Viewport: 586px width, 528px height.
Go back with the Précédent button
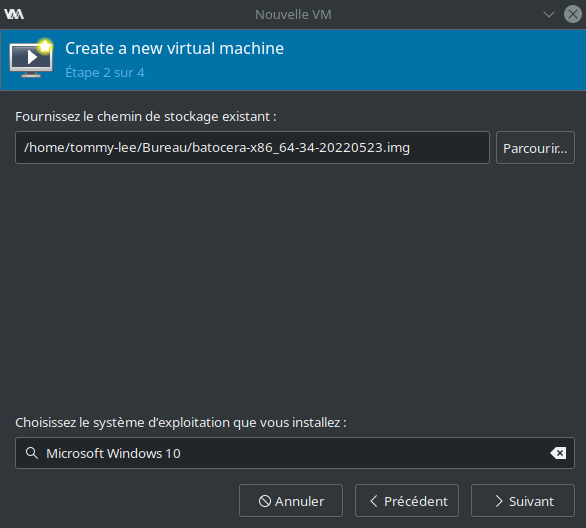(x=407, y=501)
